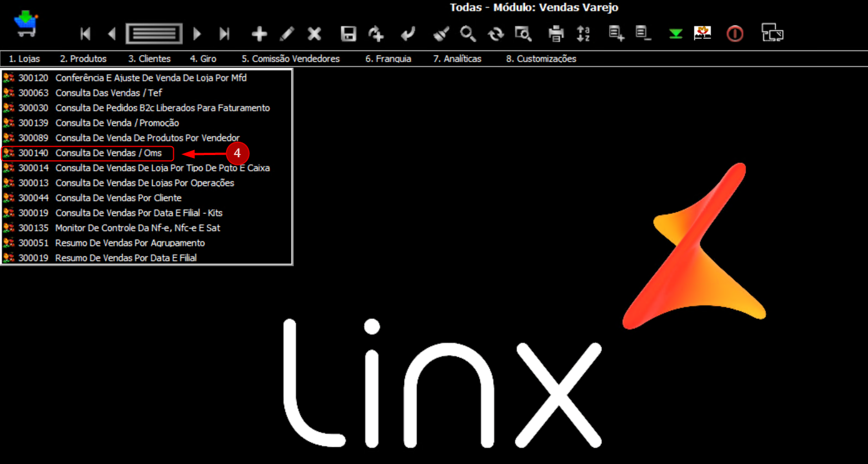This screenshot has height=464, width=868.
Task: Click the icon beside item 300030
Action: [8, 108]
